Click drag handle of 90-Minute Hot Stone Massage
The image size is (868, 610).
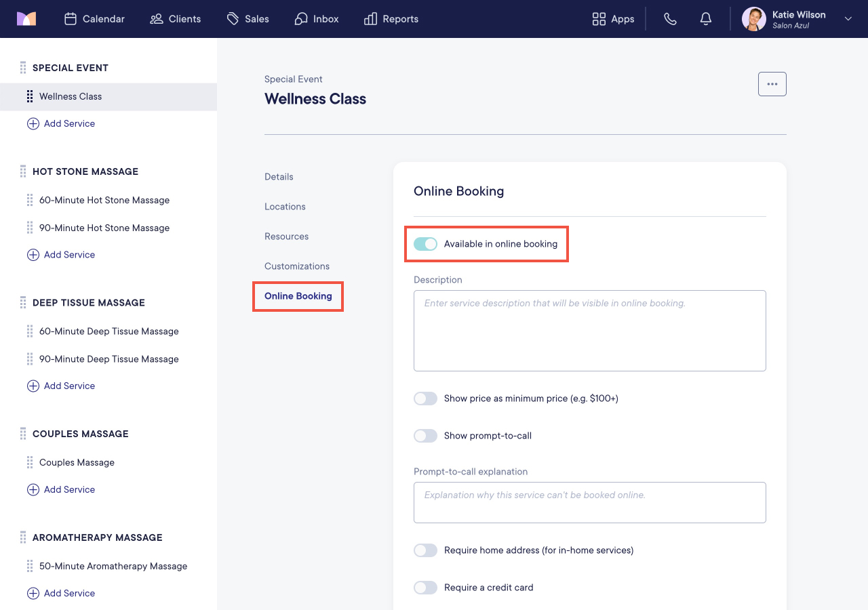[30, 228]
